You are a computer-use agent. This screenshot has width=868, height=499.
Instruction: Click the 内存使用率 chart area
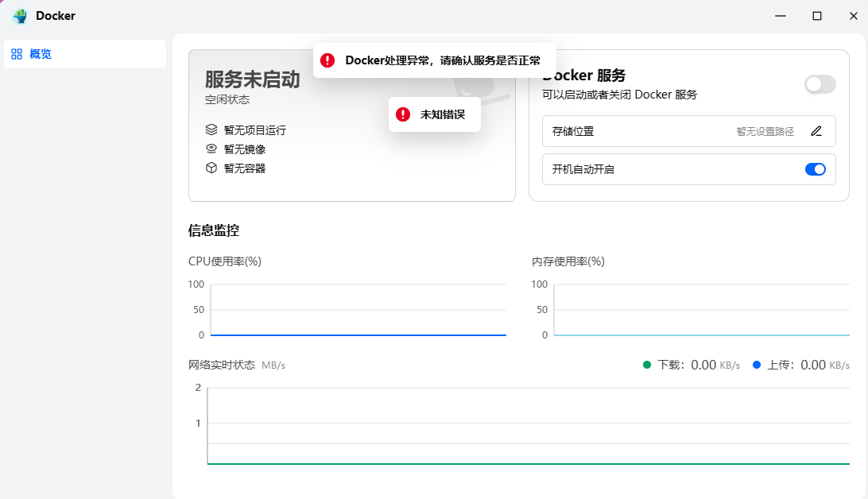[x=699, y=310]
